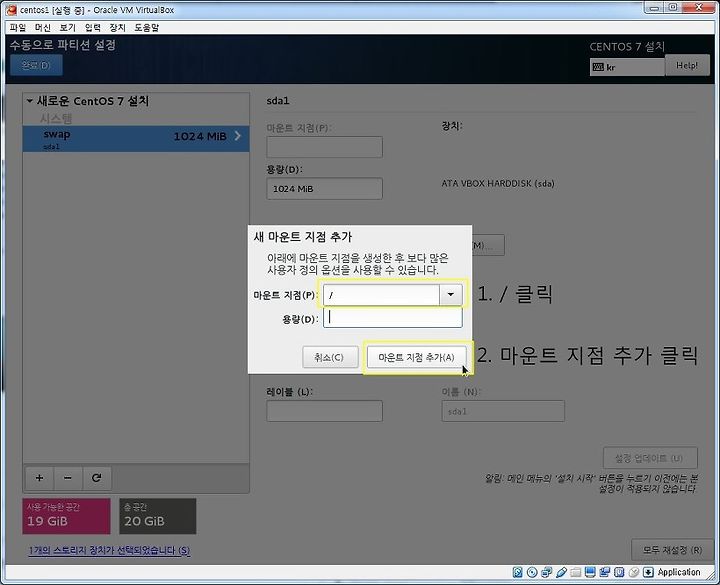Screen dimensions: 720x585
Task: Click the network adapters status icon
Action: (x=546, y=572)
